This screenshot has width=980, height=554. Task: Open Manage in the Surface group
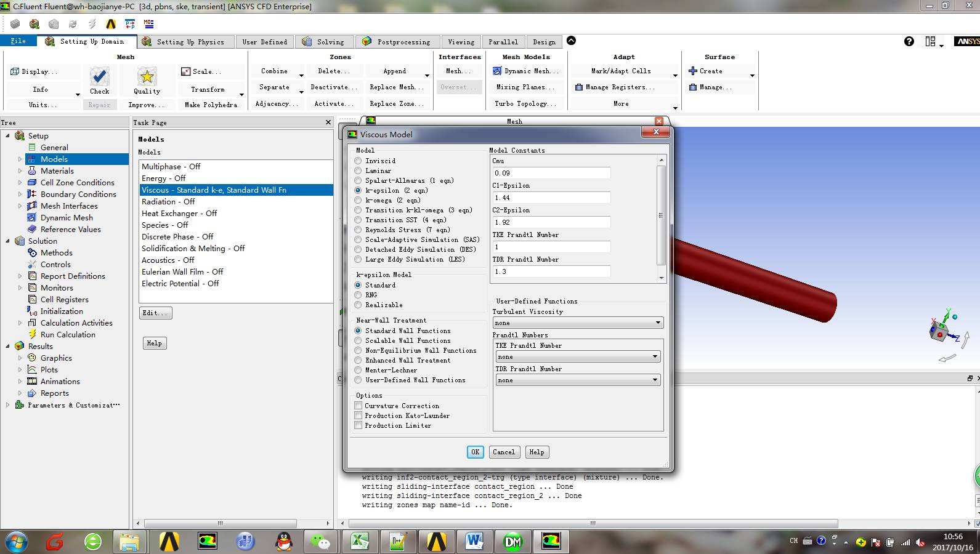click(x=711, y=87)
